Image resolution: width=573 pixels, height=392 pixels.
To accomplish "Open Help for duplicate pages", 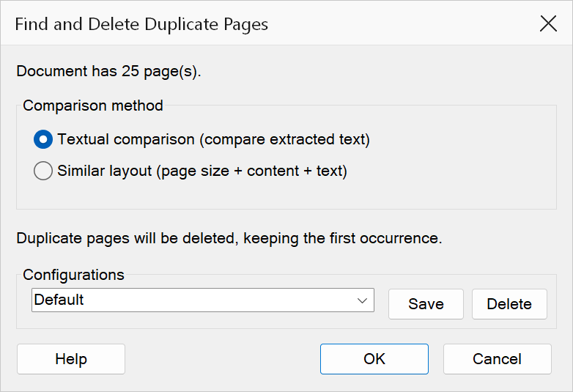I will click(71, 359).
